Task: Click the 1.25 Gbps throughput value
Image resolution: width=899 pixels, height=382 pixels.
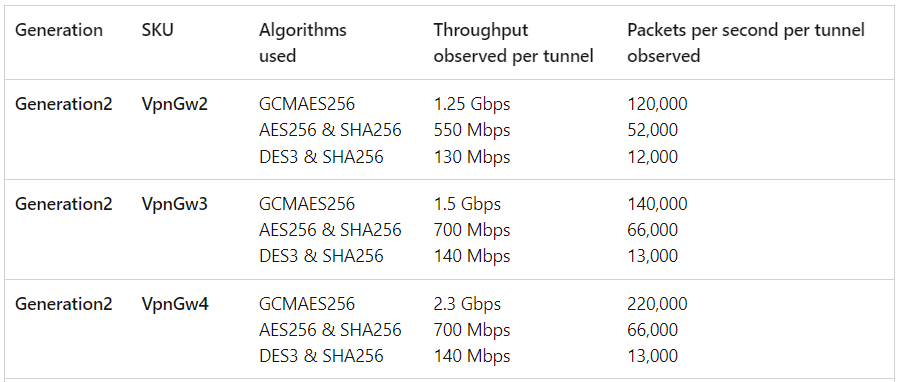Action: 472,104
